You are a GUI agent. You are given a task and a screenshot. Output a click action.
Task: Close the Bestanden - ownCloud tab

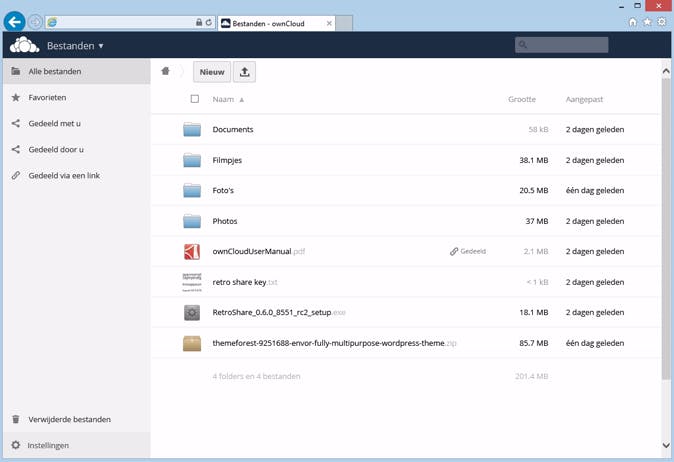coord(329,24)
